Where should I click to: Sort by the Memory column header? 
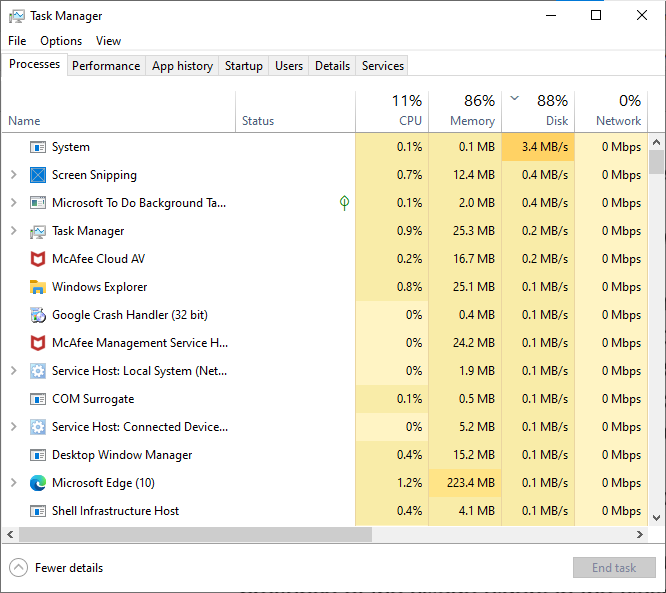point(465,112)
